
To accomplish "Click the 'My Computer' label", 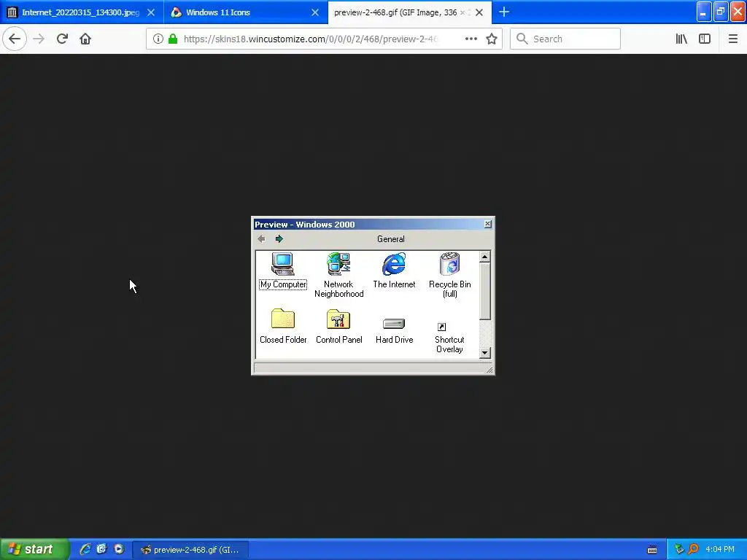I will coord(283,284).
